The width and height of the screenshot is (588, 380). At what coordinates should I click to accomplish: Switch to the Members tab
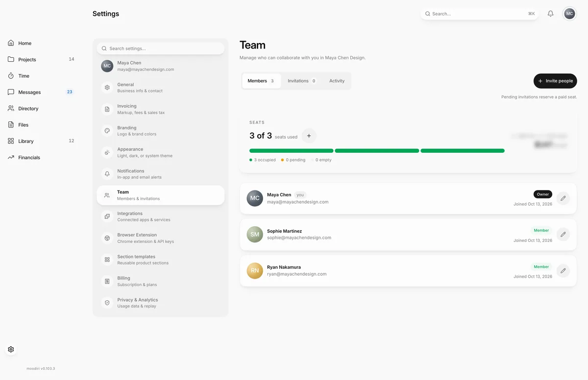pos(261,81)
